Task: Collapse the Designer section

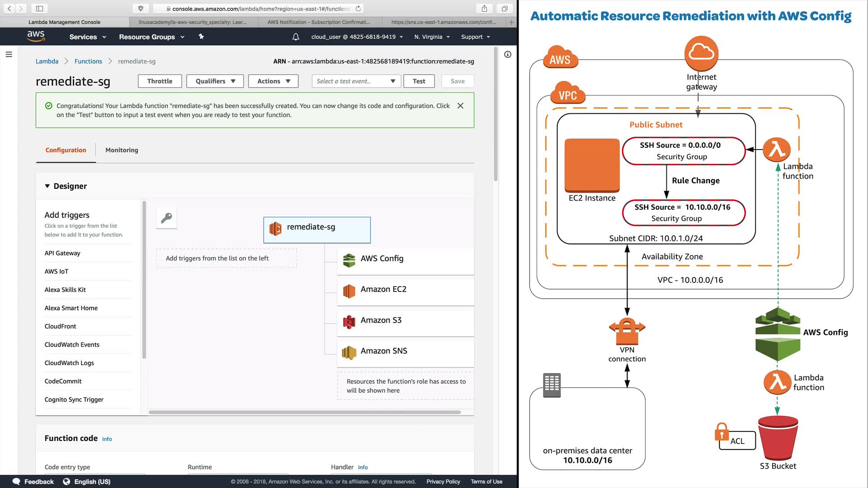Action: click(x=47, y=186)
